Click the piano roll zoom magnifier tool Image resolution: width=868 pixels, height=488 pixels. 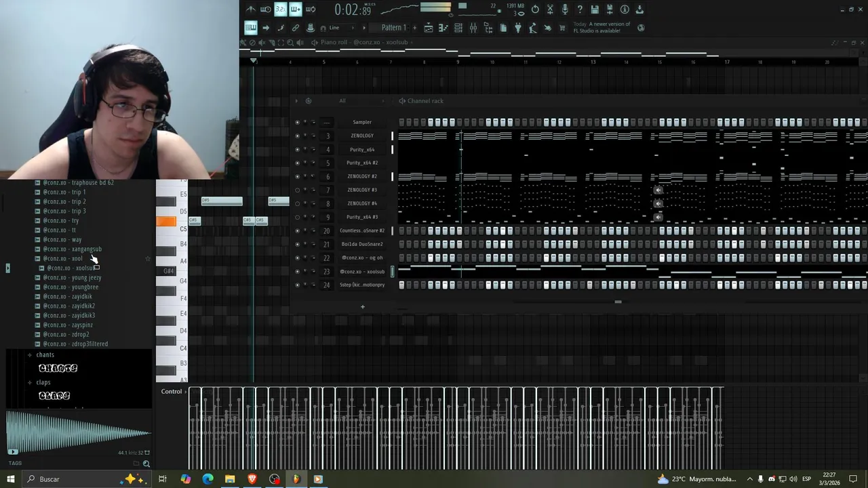290,42
